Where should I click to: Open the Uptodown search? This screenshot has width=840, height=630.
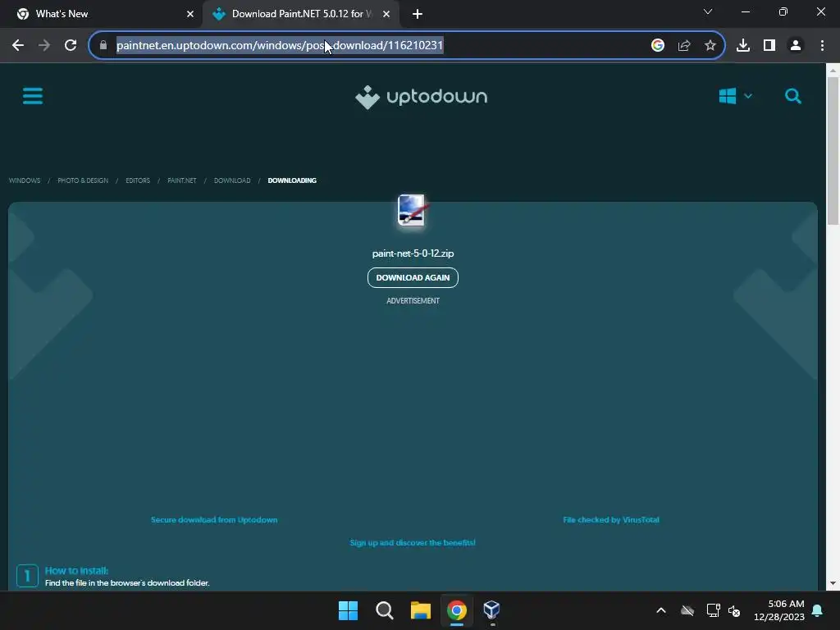point(793,97)
